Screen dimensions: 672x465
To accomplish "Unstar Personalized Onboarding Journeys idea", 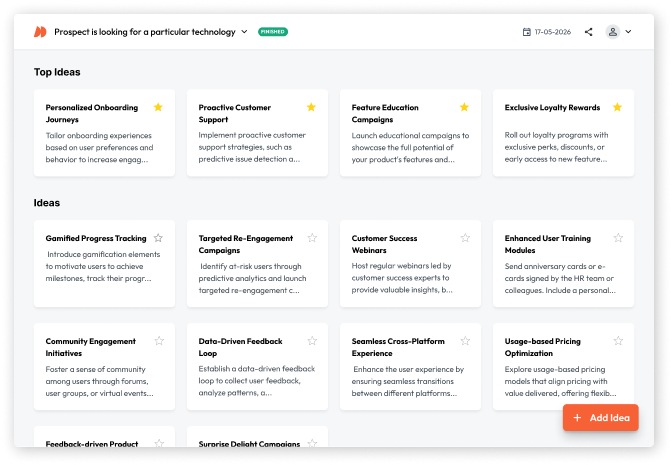I will pyautogui.click(x=158, y=107).
